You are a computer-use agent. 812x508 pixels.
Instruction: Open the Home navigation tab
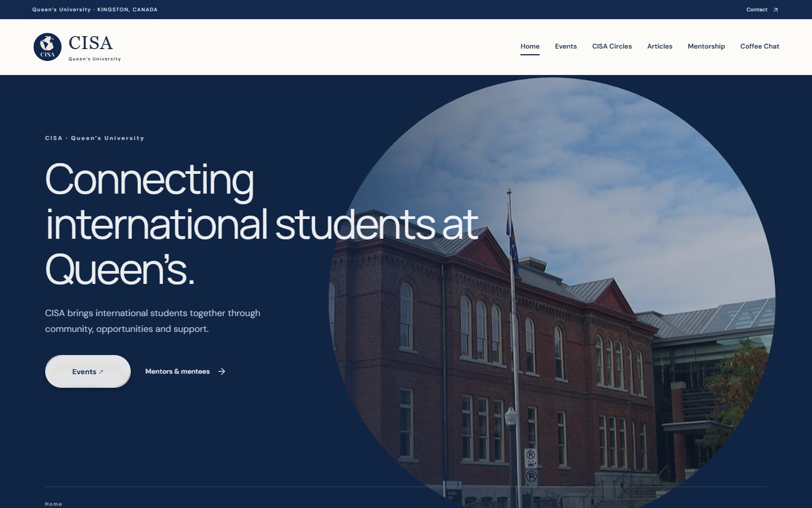[530, 46]
